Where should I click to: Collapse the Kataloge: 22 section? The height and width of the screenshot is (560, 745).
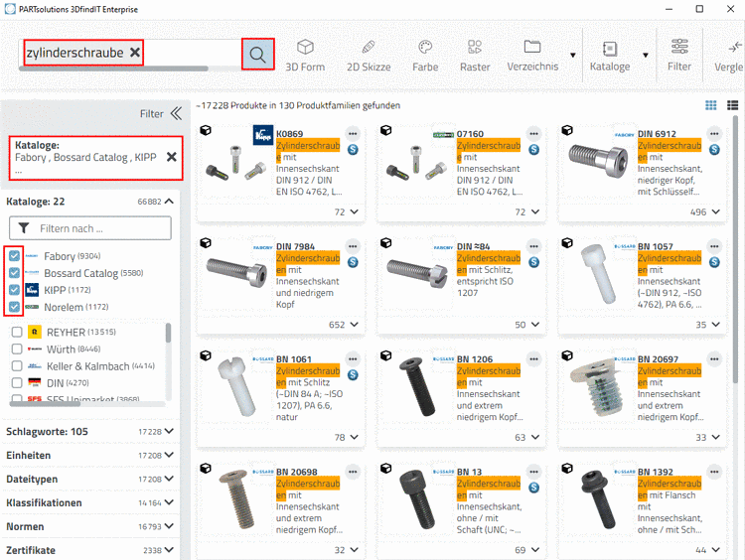pyautogui.click(x=169, y=202)
